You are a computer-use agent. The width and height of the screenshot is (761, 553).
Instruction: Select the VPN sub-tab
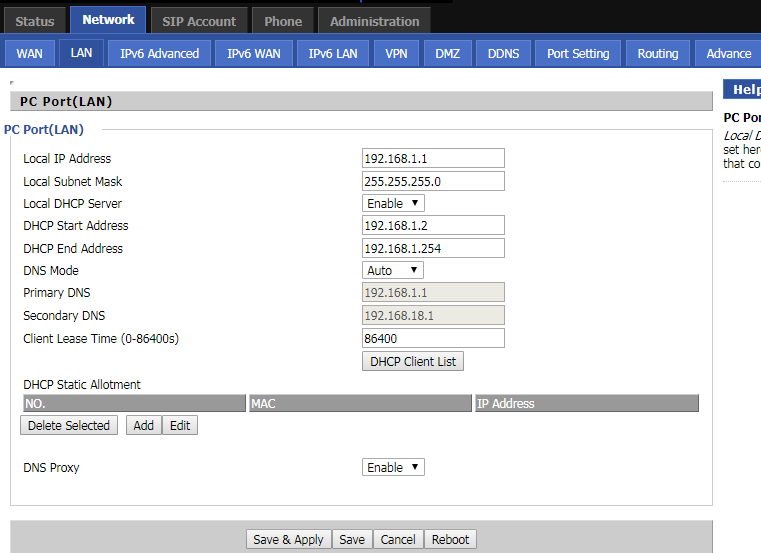[x=396, y=53]
